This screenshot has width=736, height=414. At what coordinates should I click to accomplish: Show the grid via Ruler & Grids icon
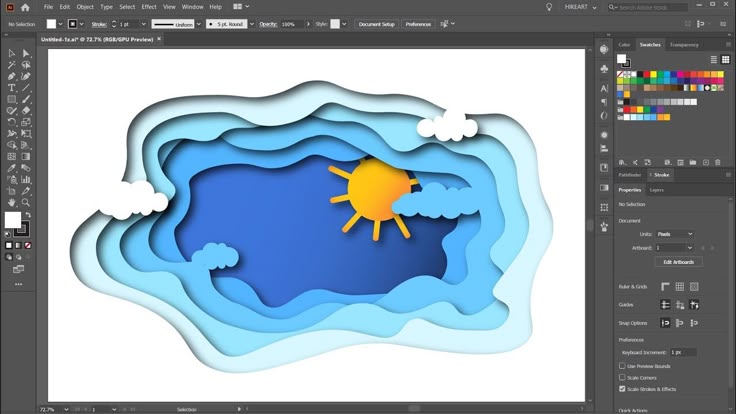tap(680, 287)
